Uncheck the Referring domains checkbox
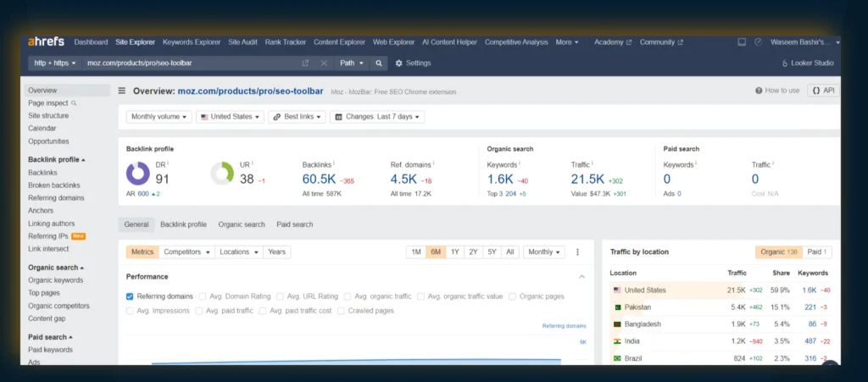The image size is (868, 382). click(x=130, y=296)
